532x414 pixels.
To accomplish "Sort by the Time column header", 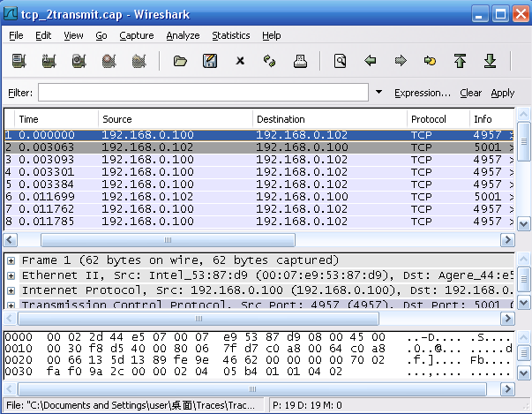I will click(x=56, y=119).
